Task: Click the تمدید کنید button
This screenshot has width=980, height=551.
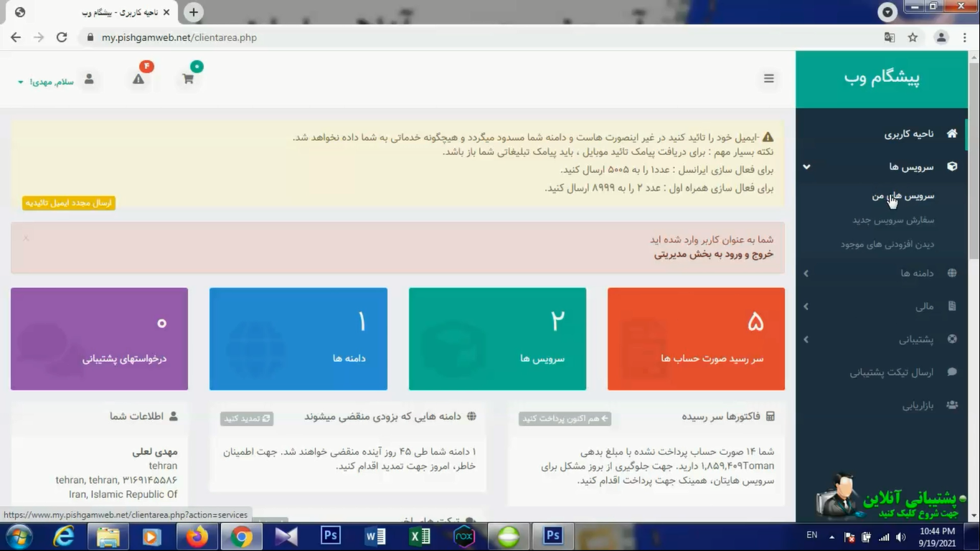Action: 247,418
